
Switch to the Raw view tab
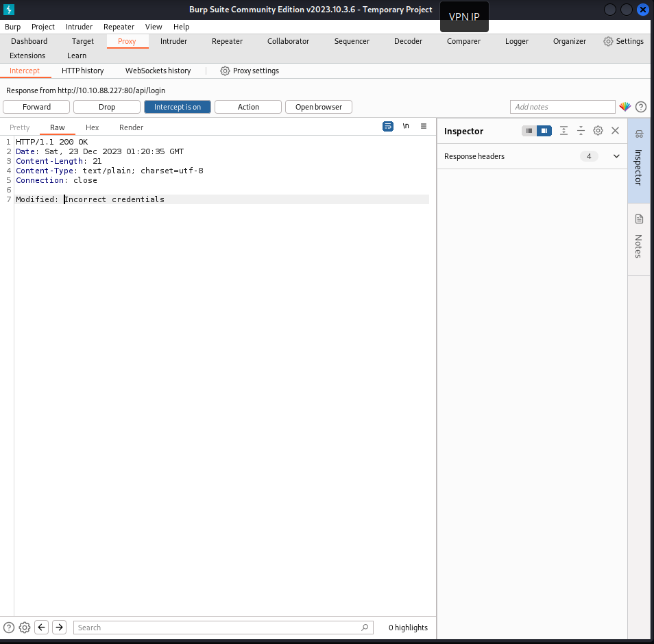pyautogui.click(x=58, y=127)
